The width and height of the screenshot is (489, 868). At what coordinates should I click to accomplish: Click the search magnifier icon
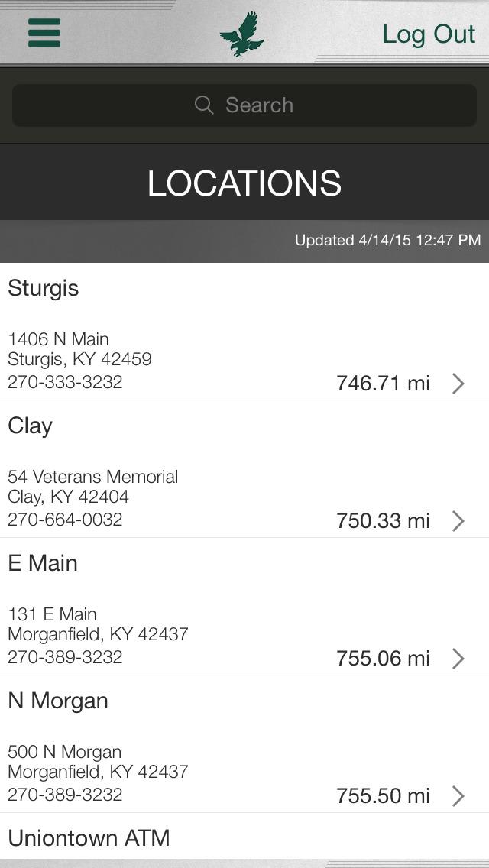[204, 105]
